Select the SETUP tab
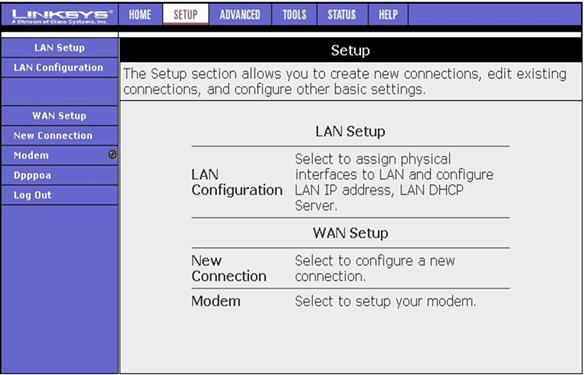The height and width of the screenshot is (375, 584). pyautogui.click(x=185, y=15)
